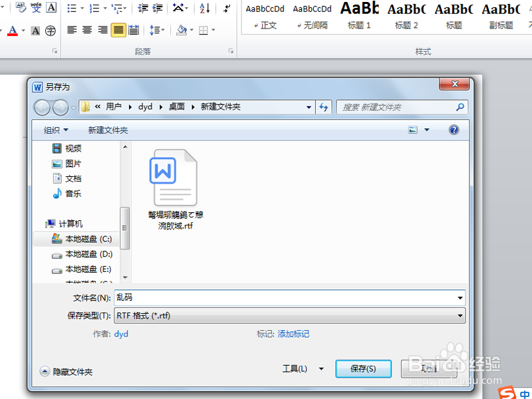
Task: Open shading color dropdown arrow
Action: [192, 30]
